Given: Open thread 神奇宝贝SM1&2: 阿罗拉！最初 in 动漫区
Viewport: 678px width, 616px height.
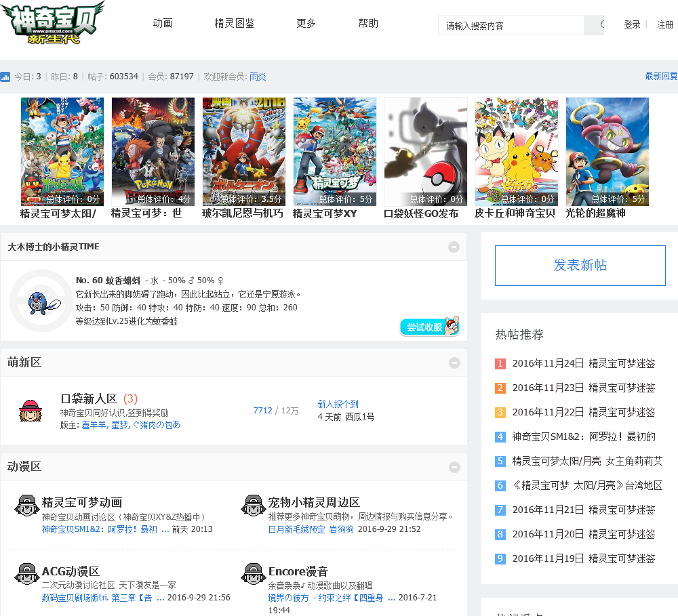Looking at the screenshot, I should 105,529.
